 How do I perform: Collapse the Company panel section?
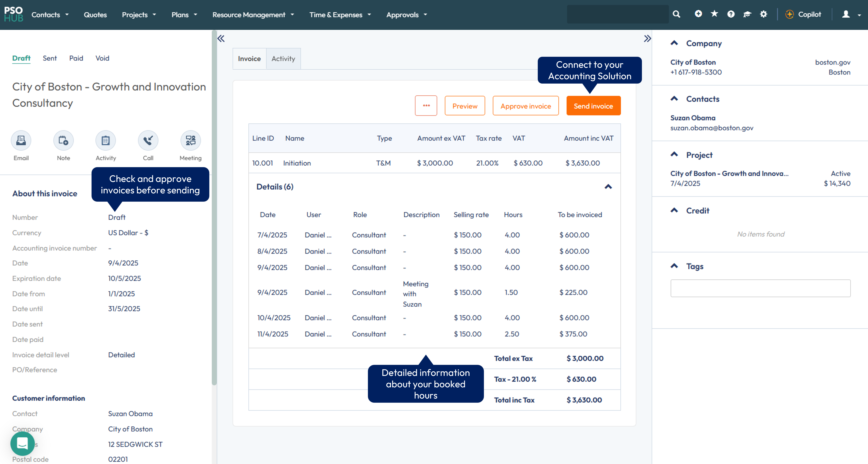674,43
